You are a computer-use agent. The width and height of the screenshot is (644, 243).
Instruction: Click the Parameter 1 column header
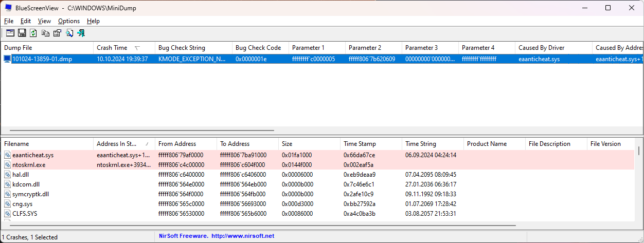coord(317,48)
